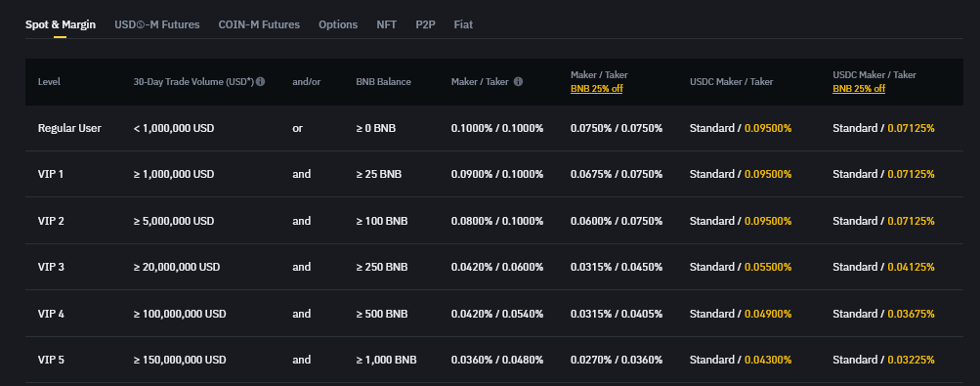Select the 0.0420% / 0.0600% fee cell

pos(497,268)
